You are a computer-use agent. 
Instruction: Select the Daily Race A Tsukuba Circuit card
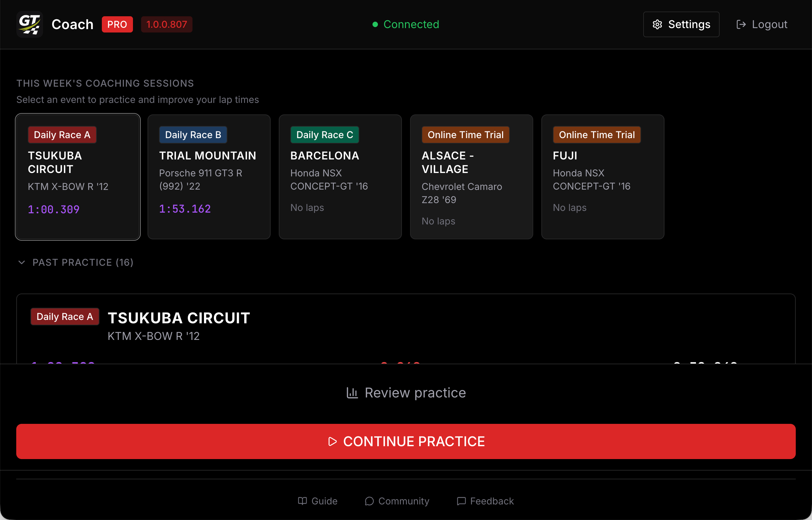pyautogui.click(x=78, y=177)
